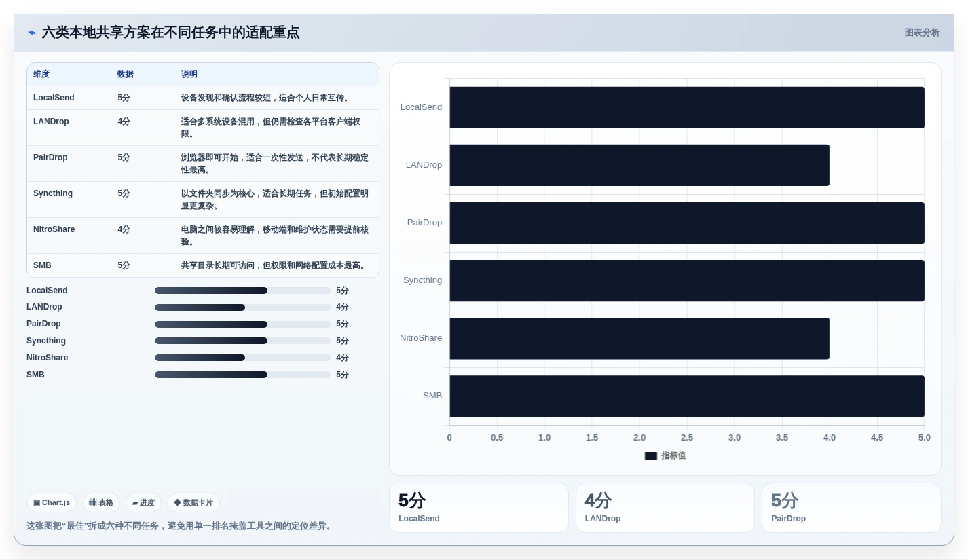The height and width of the screenshot is (560, 968).
Task: Click the LANDrop bar in the chart
Action: point(639,165)
